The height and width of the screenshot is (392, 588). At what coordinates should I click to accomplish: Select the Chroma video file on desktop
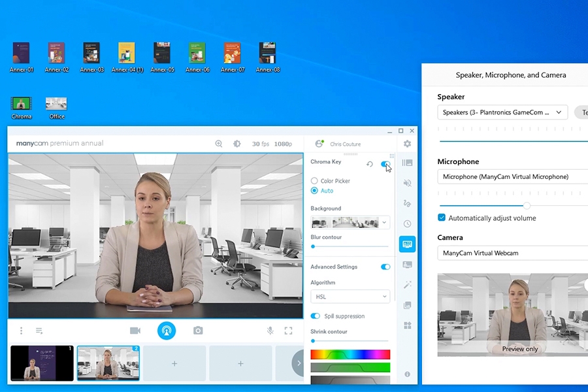(22, 108)
